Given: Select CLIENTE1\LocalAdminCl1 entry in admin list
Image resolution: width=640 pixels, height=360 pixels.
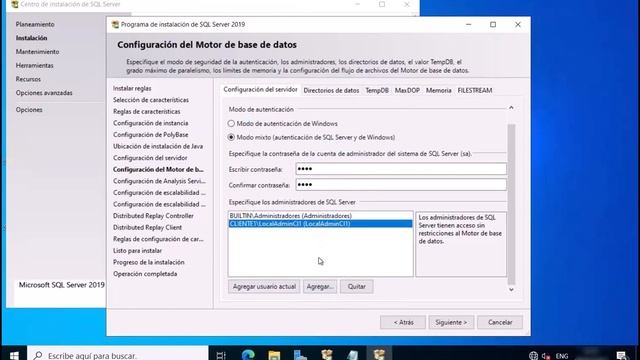Looking at the screenshot, I should pos(320,224).
